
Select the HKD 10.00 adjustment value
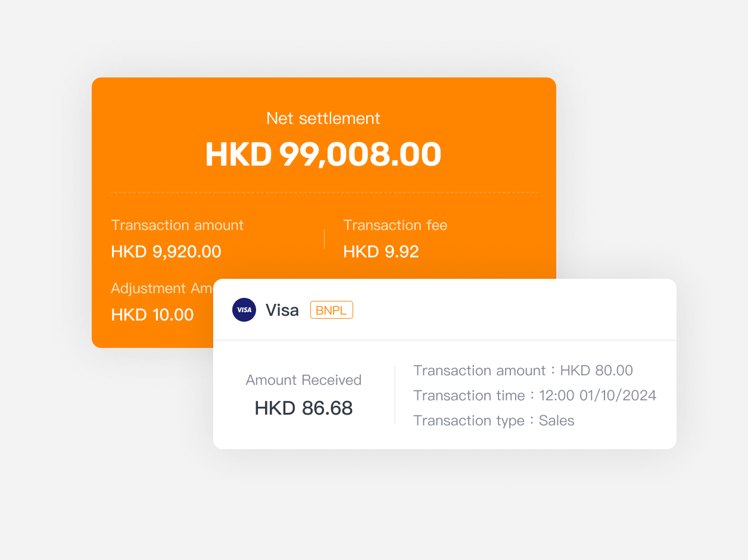[x=152, y=315]
